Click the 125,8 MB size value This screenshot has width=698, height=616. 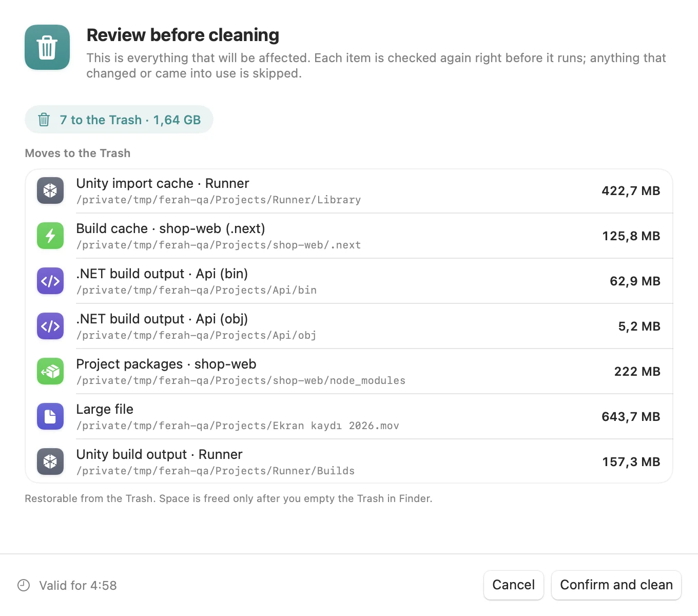click(x=631, y=236)
